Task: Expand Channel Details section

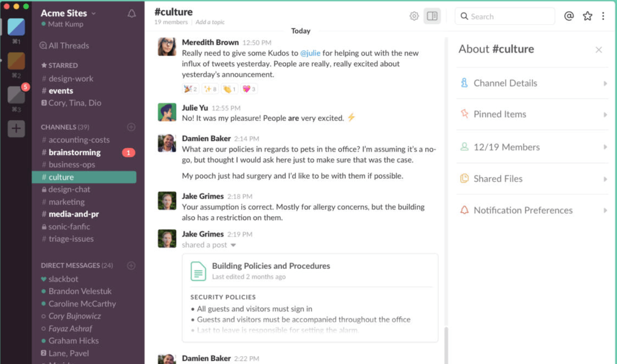Action: point(532,83)
